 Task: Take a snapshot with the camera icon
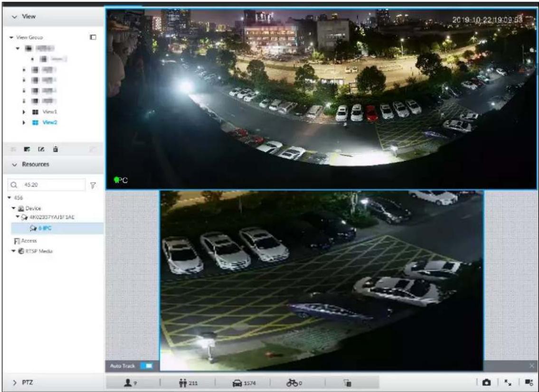[486, 383]
